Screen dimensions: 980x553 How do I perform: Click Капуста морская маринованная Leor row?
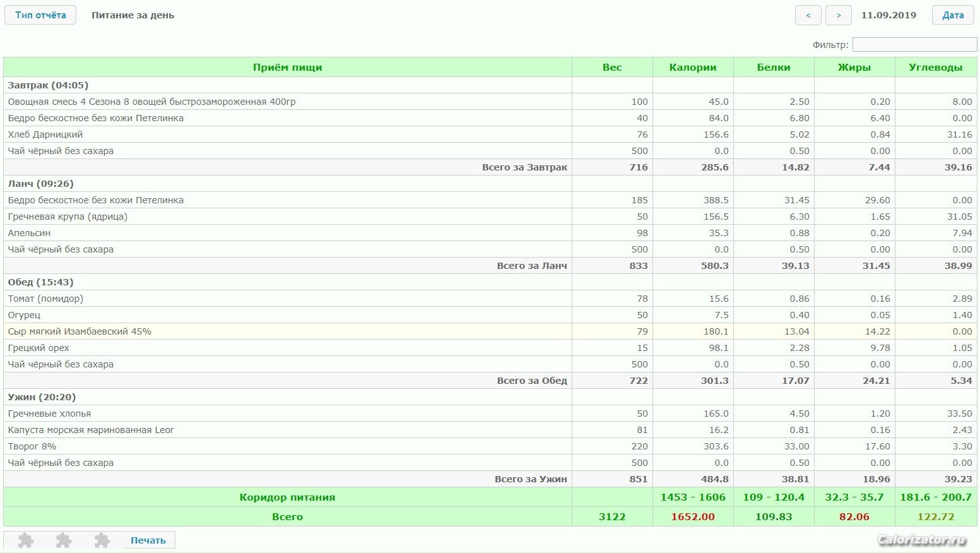coord(490,430)
